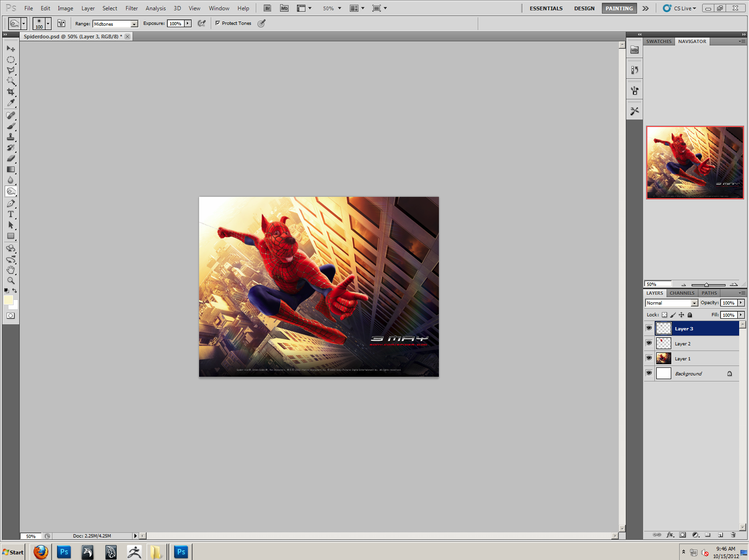Select the Blur tool
Viewport: 749px width, 560px height.
pyautogui.click(x=11, y=180)
